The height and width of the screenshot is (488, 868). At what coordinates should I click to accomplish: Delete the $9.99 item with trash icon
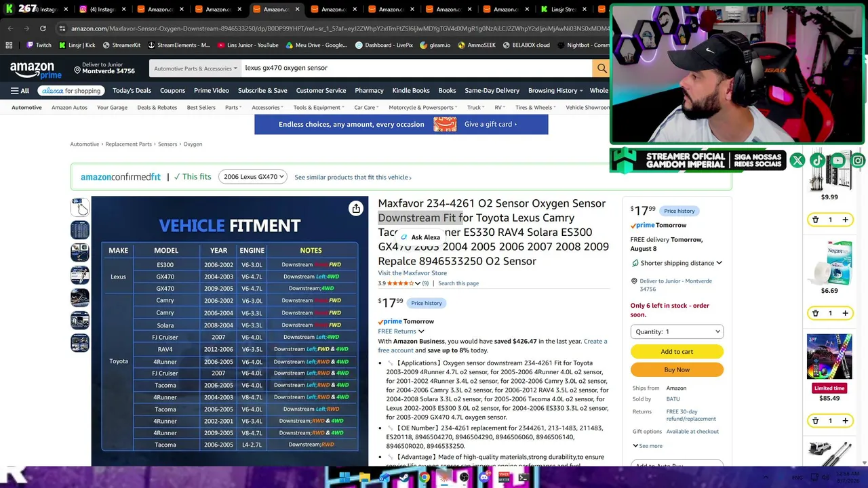pos(815,220)
